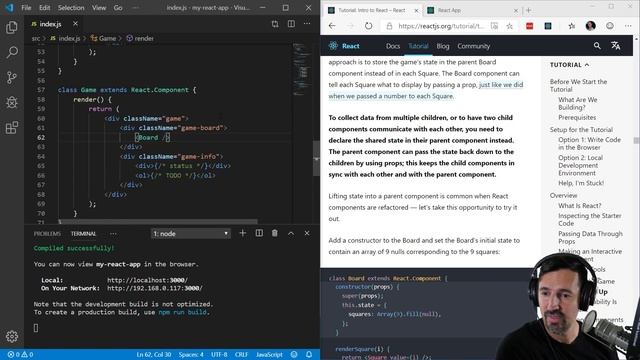Image resolution: width=640 pixels, height=360 pixels.
Task: Change line endings via 'CRLF'
Action: point(241,354)
